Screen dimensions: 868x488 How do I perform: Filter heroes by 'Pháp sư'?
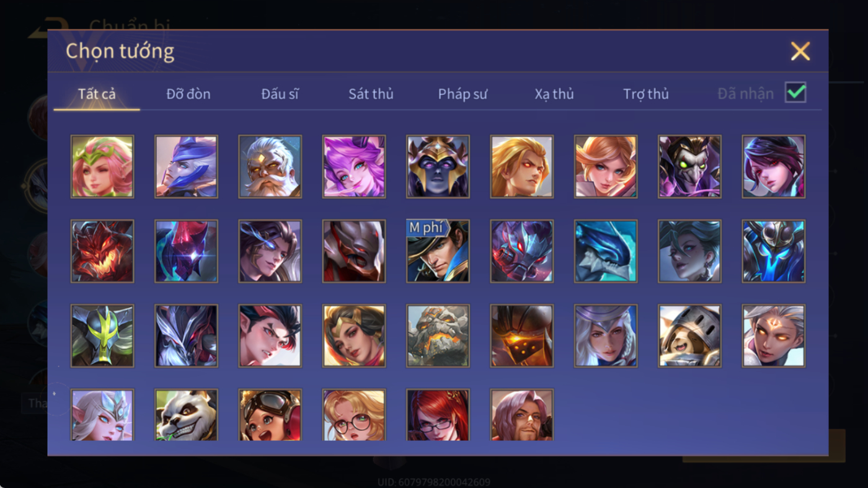click(463, 94)
